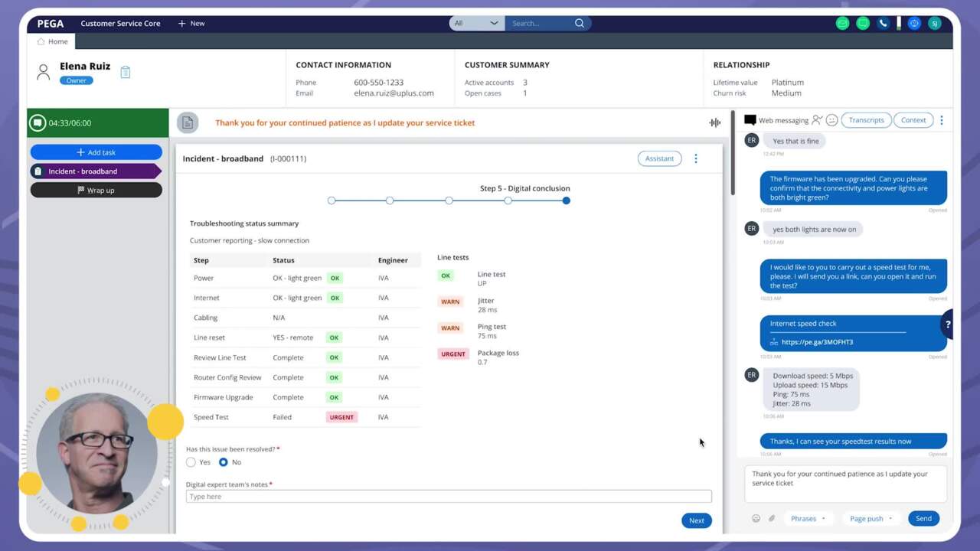
Task: Click the phone call icon in top bar
Action: (883, 23)
